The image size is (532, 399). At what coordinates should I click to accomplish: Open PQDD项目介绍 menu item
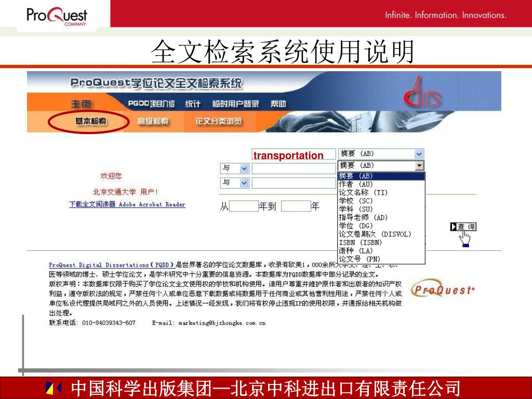click(x=151, y=104)
